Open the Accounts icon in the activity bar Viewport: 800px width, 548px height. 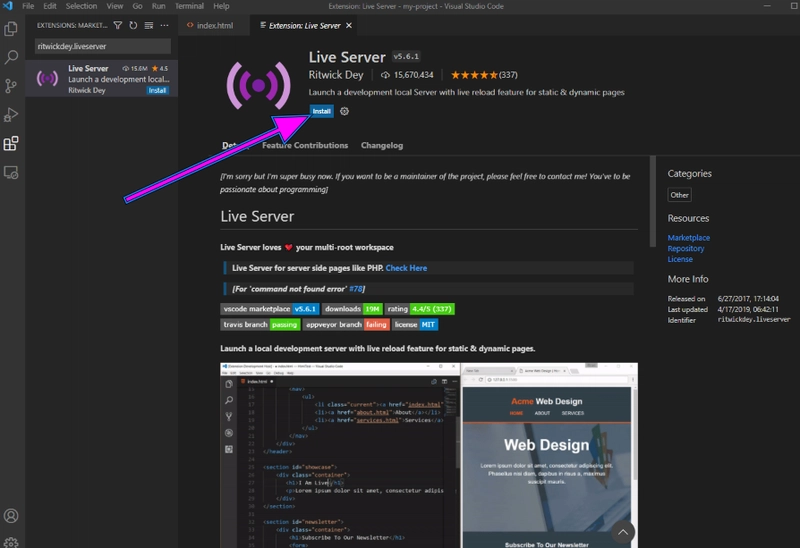point(11,516)
